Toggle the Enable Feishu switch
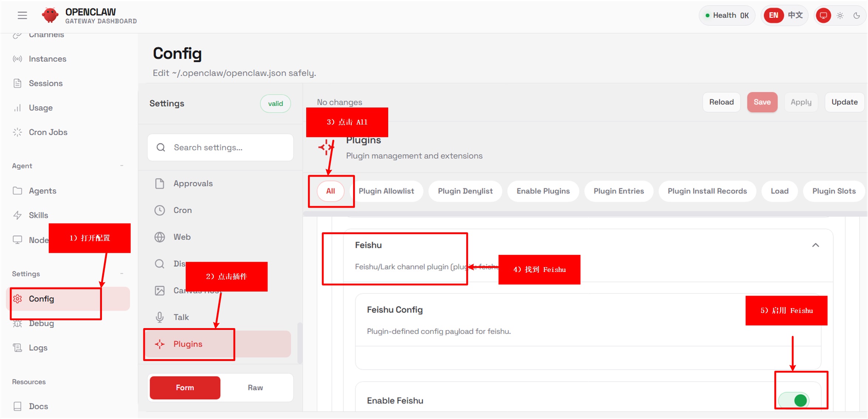 tap(793, 400)
